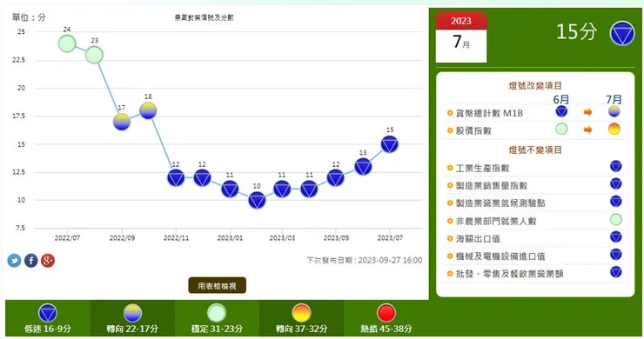
Task: Open the 2023 7月 calendar date tile
Action: [x=461, y=37]
